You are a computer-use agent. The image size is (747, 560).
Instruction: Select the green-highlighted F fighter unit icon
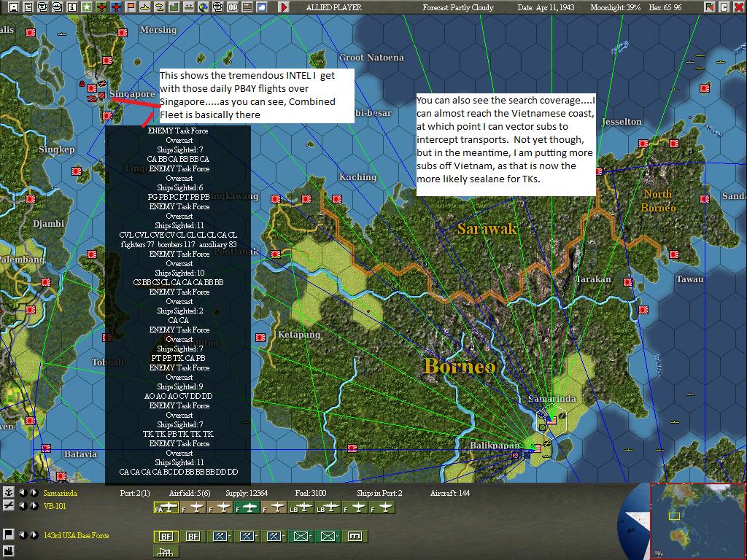click(x=247, y=508)
